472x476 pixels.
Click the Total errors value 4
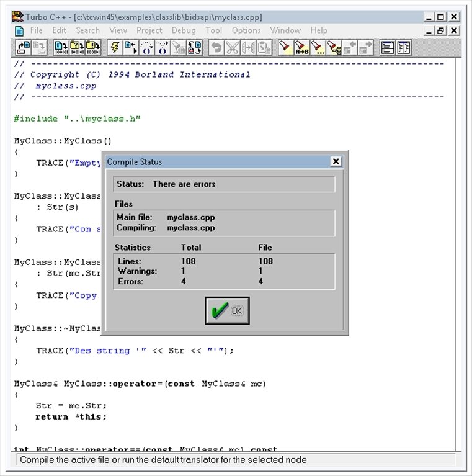[x=184, y=281]
